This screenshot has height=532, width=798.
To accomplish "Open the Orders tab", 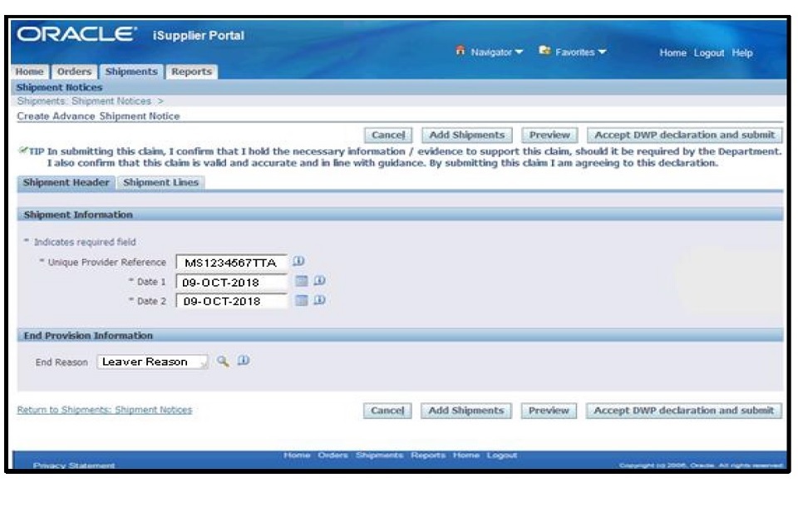I will coord(74,71).
